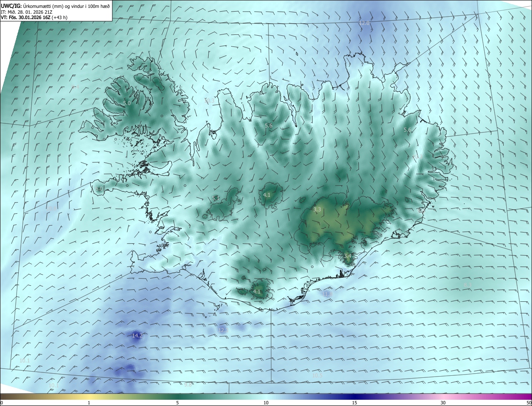Viewport: 532px width, 406px height.
Task: Click the 5.0 value over the Westfjords
Action: [x=127, y=103]
